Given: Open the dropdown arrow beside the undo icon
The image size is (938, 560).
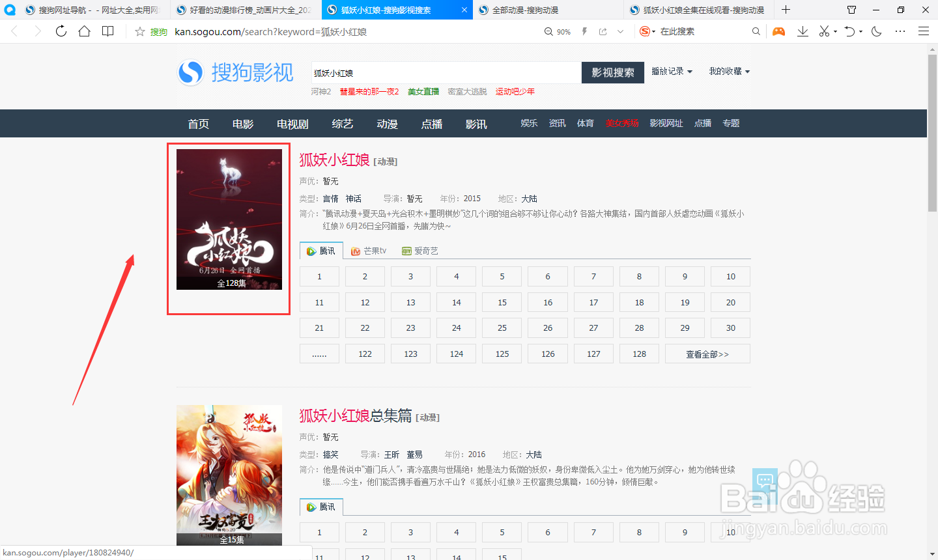Looking at the screenshot, I should (861, 31).
